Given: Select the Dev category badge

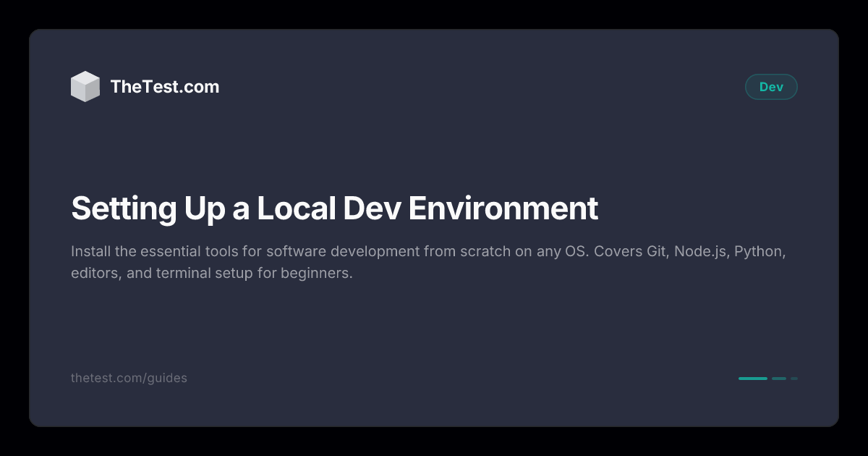Looking at the screenshot, I should point(771,87).
